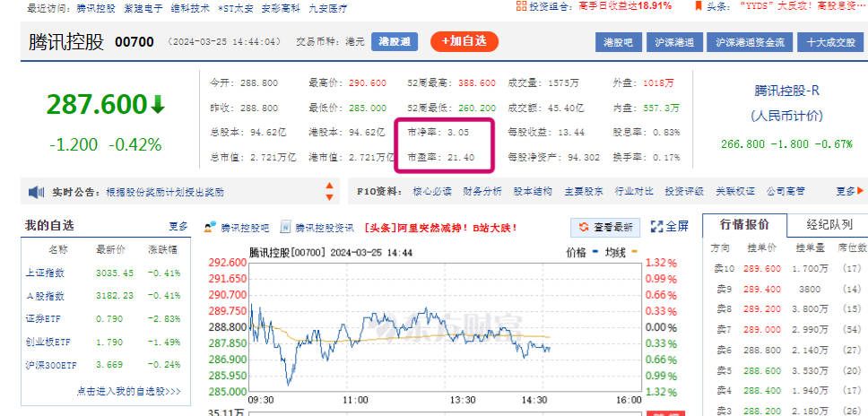The width and height of the screenshot is (868, 416).
Task: Open 沪深港通 button
Action: click(x=674, y=43)
